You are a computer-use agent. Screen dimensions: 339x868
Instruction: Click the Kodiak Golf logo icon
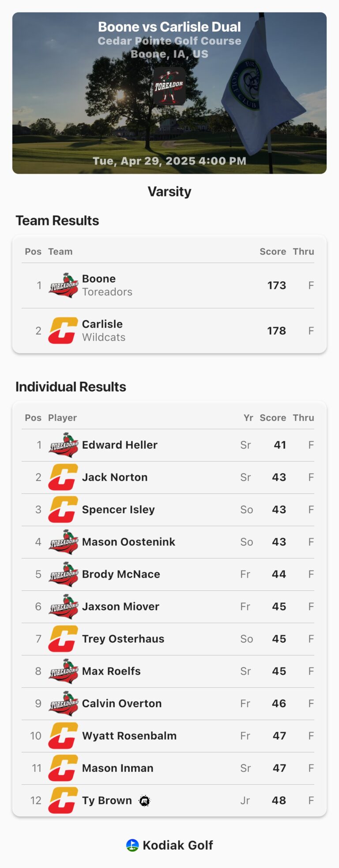pyautogui.click(x=132, y=845)
